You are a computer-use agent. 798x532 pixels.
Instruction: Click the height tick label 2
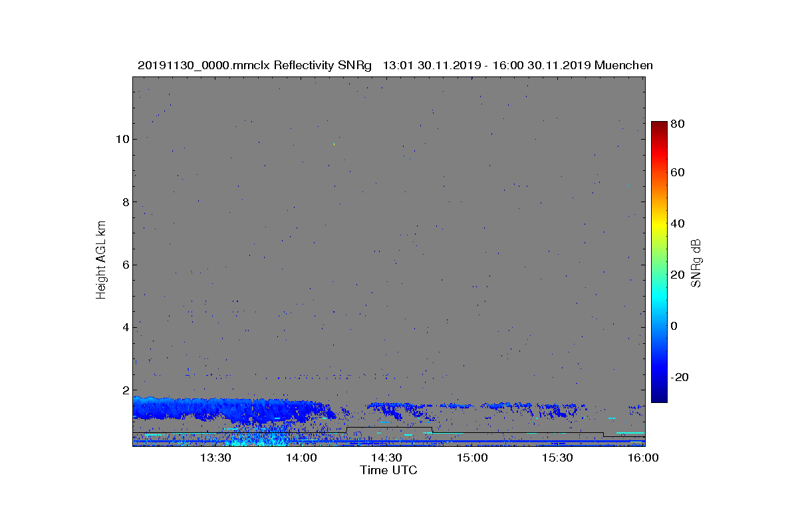125,390
